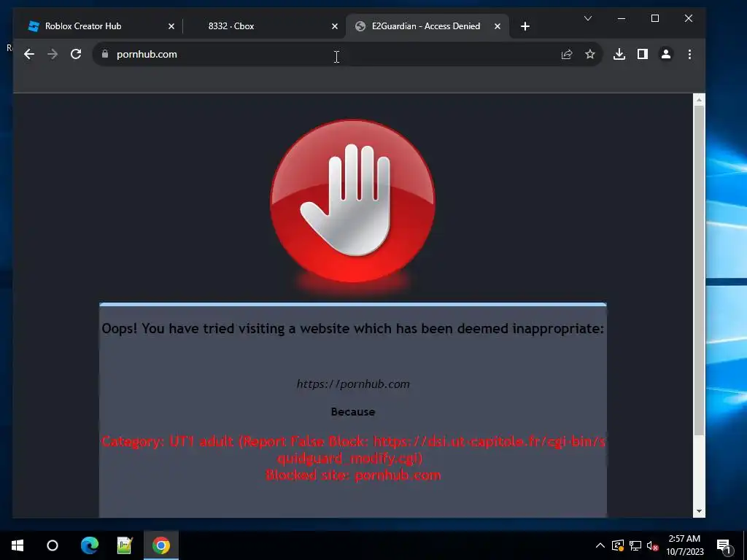The height and width of the screenshot is (560, 747).
Task: Minimize the Chrome window
Action: click(x=622, y=18)
